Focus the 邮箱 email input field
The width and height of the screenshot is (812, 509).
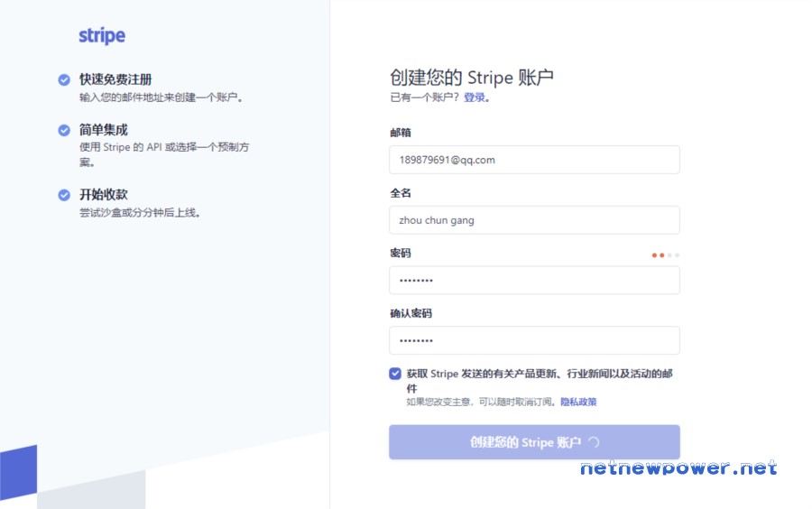534,160
